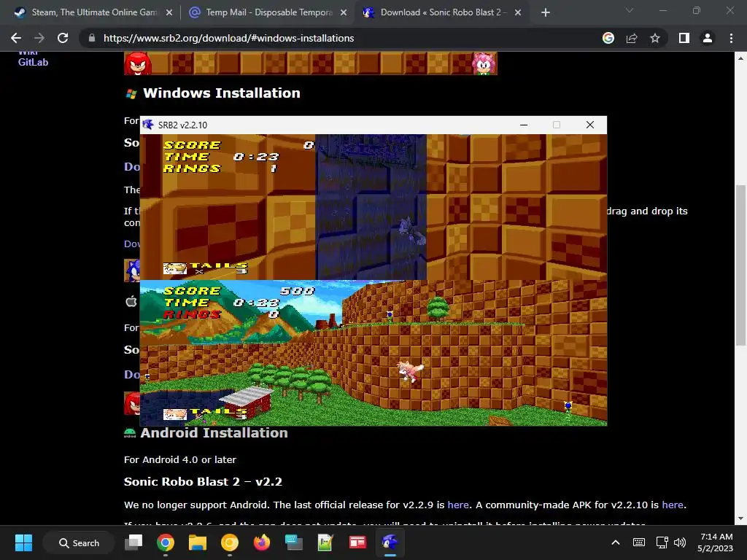Click the site security lock icon
This screenshot has height=560, width=747.
(x=92, y=38)
